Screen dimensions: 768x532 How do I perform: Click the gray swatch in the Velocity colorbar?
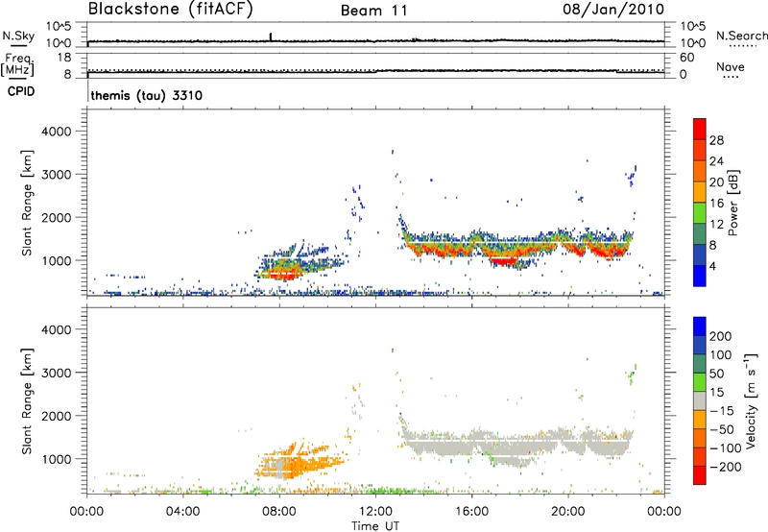pyautogui.click(x=700, y=401)
